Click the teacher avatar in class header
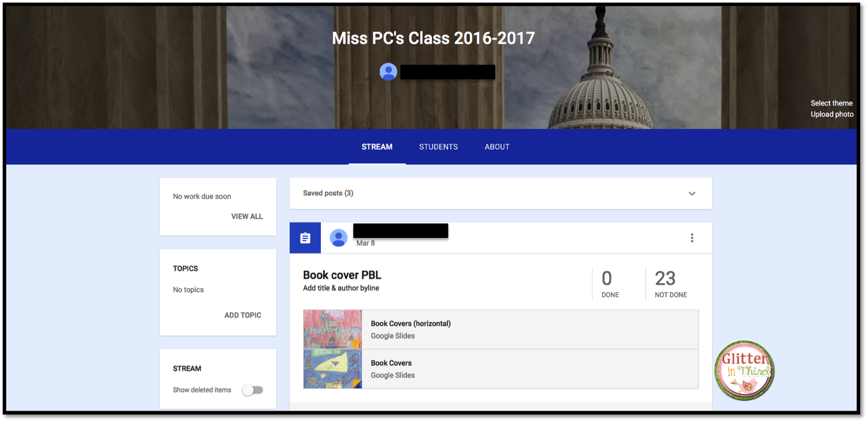This screenshot has width=868, height=422. tap(388, 72)
